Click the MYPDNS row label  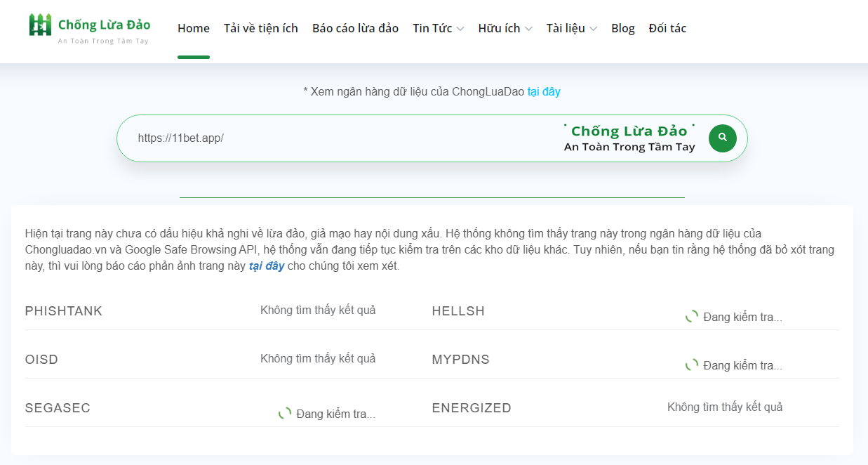pyautogui.click(x=461, y=360)
